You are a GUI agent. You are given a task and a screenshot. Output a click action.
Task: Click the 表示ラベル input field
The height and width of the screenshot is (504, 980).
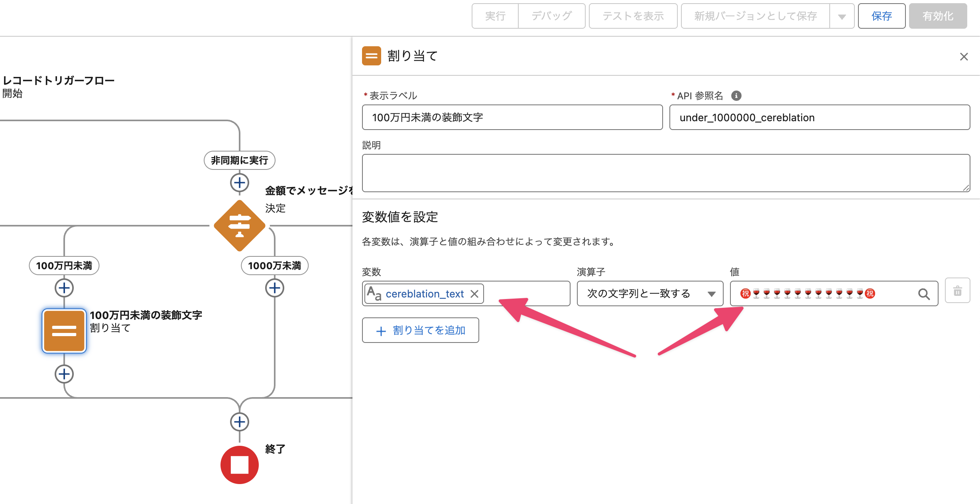(x=512, y=118)
